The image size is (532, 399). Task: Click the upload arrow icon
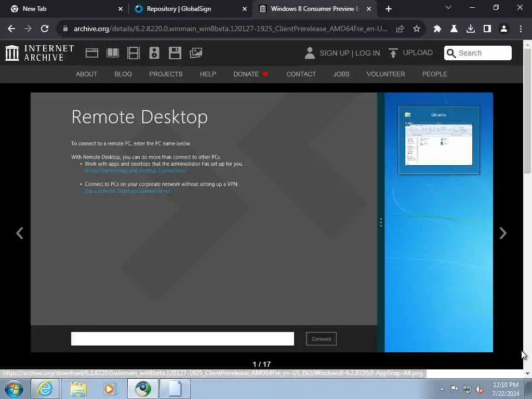pyautogui.click(x=393, y=53)
